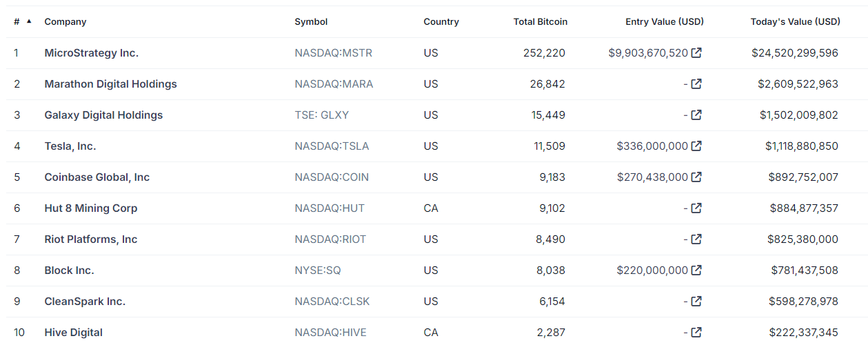The image size is (868, 343).
Task: Sort by Entry Value (USD) header
Action: [665, 22]
